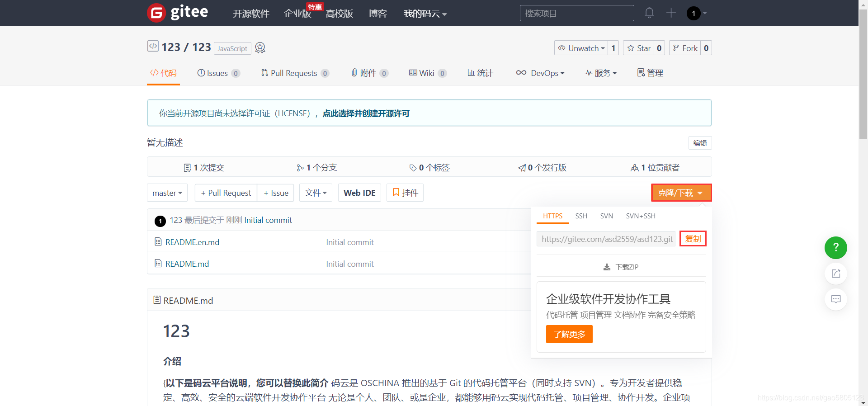
Task: Open the master branch dropdown
Action: [x=167, y=193]
